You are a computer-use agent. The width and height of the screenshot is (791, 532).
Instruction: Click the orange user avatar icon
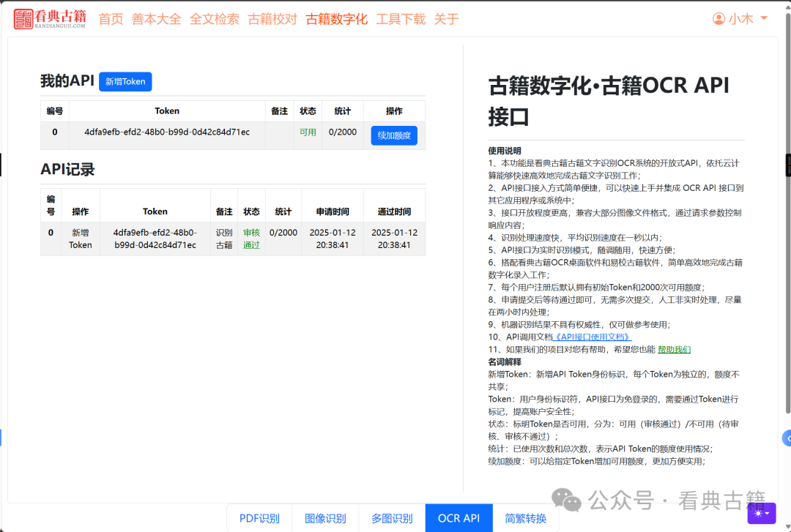pyautogui.click(x=718, y=18)
